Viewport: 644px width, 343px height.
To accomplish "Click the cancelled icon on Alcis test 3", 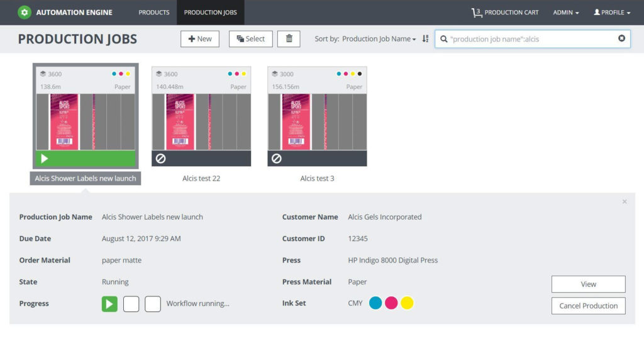I will click(277, 159).
